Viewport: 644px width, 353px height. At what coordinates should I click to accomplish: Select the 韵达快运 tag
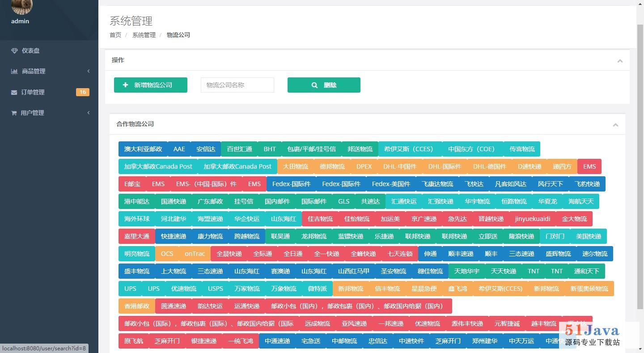point(210,306)
